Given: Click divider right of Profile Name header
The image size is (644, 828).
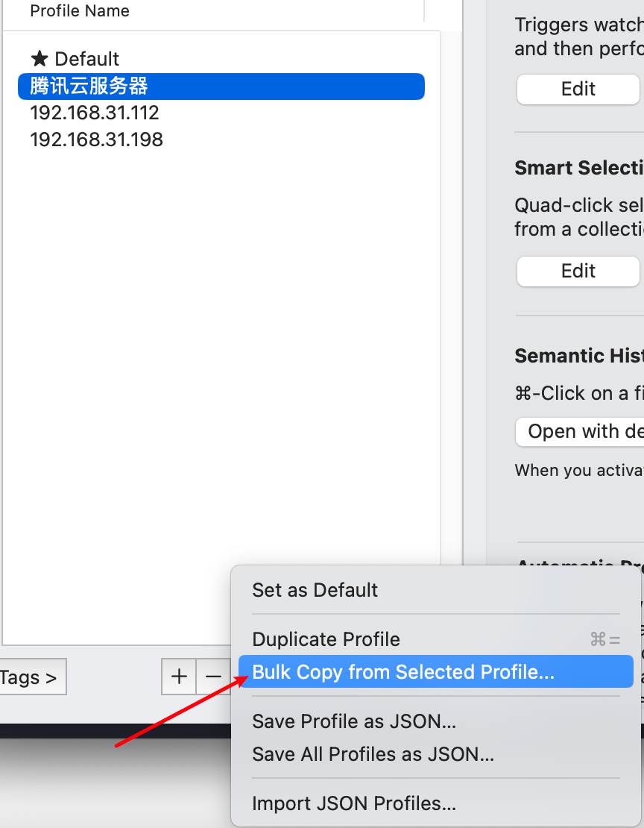Looking at the screenshot, I should (424, 11).
